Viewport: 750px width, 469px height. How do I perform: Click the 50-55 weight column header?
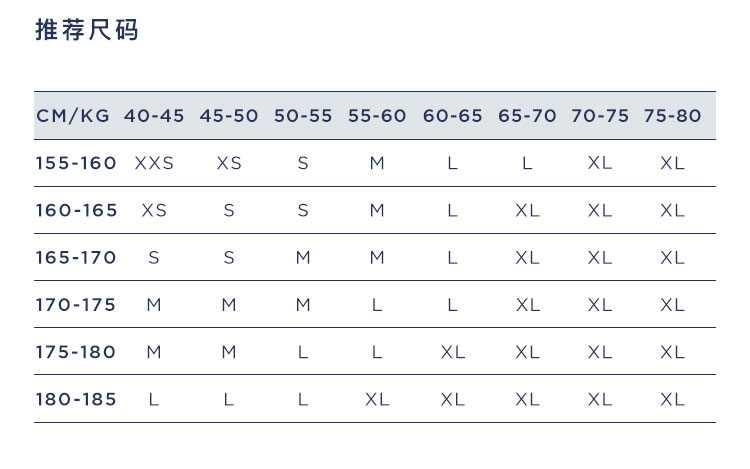pyautogui.click(x=303, y=116)
